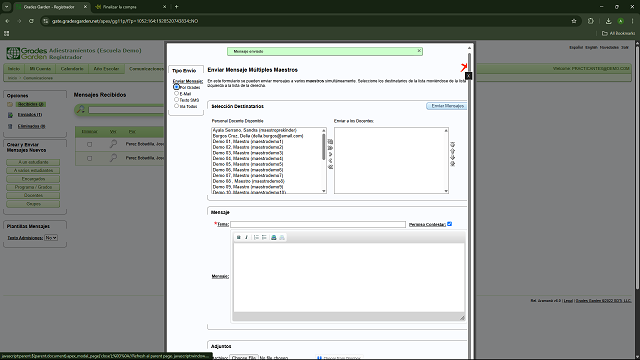640x360 pixels.
Task: Click the remove-all double left arrow icon
Action: tap(330, 167)
